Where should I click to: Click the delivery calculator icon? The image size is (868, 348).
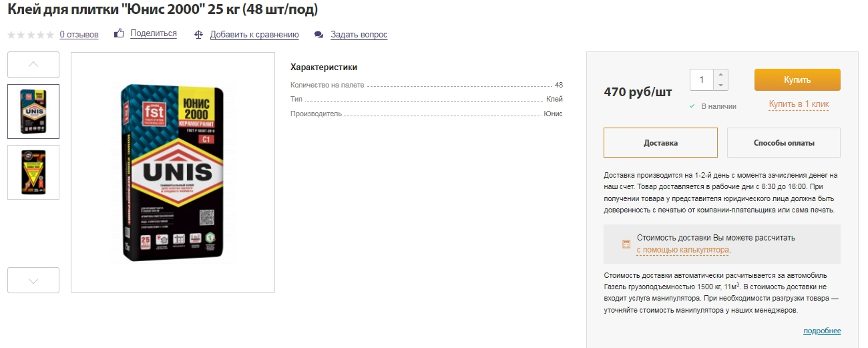pyautogui.click(x=626, y=244)
